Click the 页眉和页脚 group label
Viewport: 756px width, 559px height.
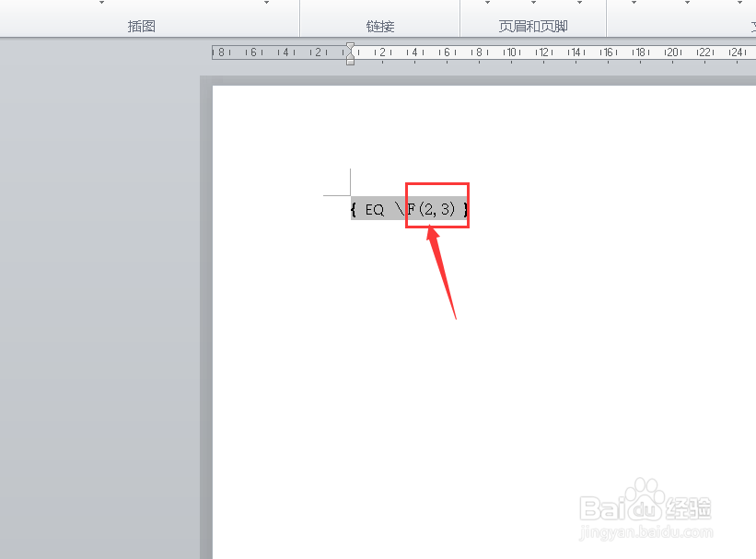(x=533, y=26)
